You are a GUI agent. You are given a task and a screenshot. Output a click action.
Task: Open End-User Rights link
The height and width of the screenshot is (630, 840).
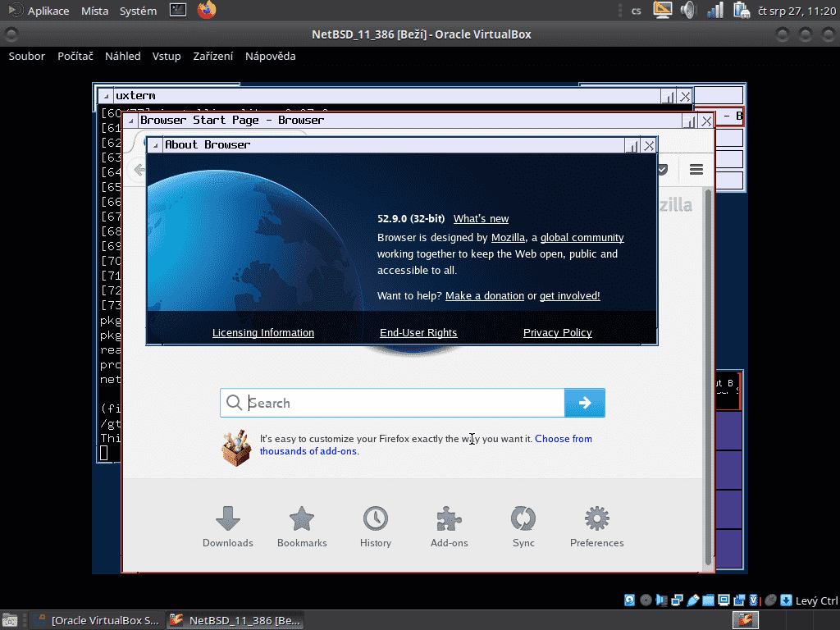pos(418,333)
